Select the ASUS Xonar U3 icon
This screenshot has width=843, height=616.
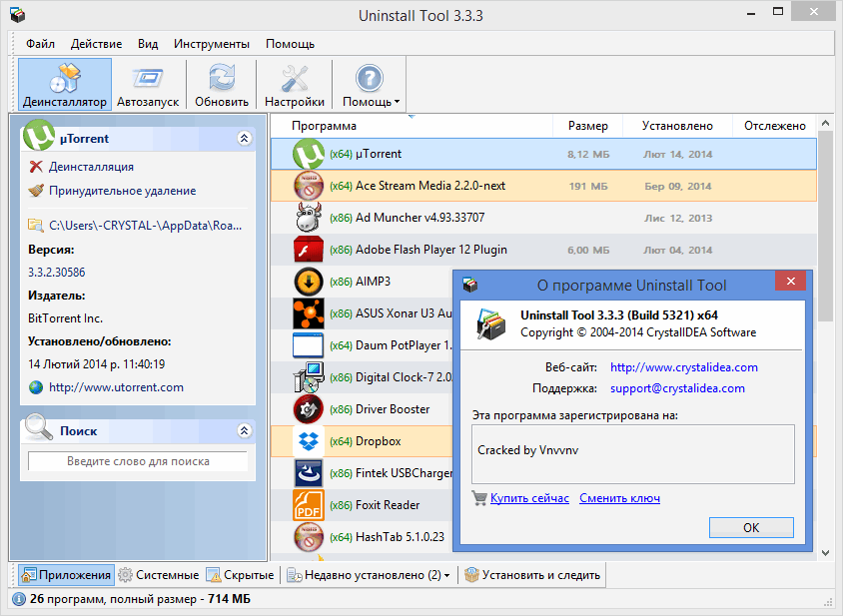pos(308,313)
